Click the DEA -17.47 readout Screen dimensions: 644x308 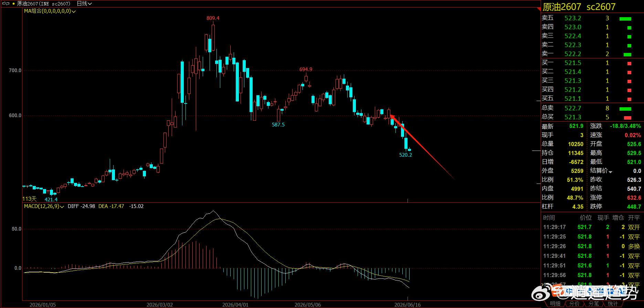pos(111,206)
